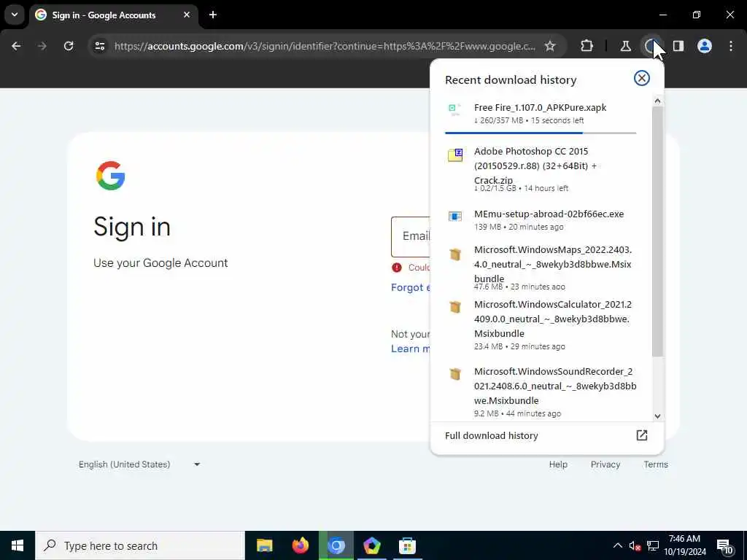
Task: Click the Type here to search box
Action: pos(140,545)
